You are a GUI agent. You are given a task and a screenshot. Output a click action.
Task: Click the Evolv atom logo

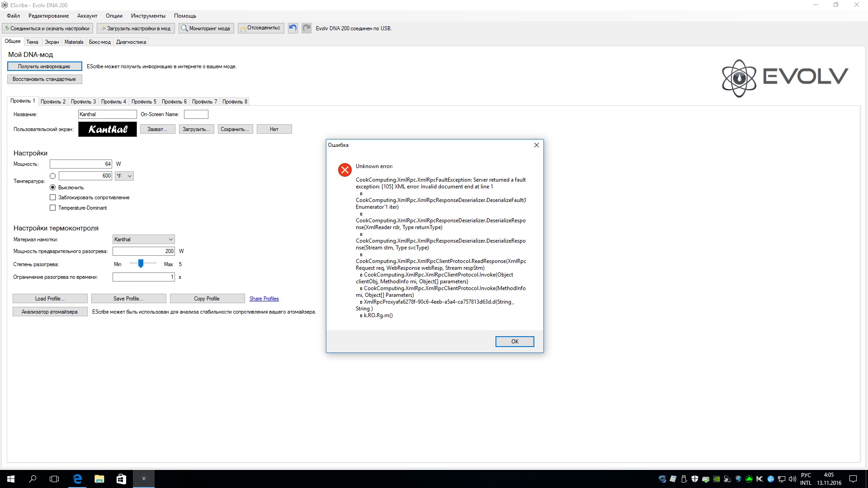click(x=739, y=78)
